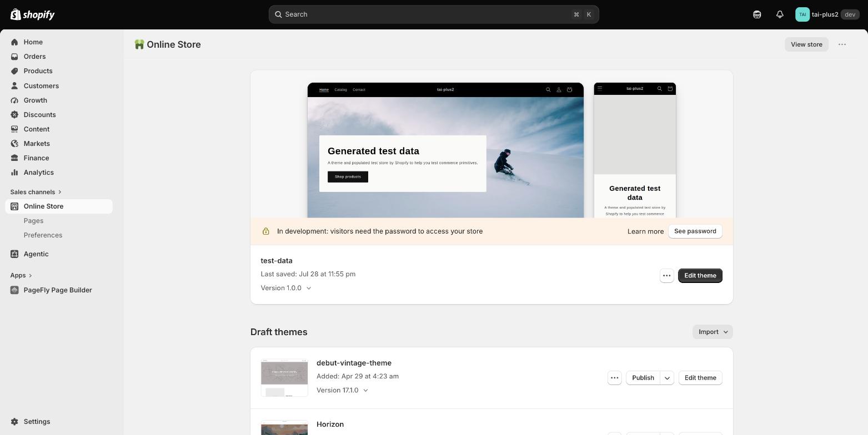Click the Analytics bar chart icon
Screen dimensions: 868x435
point(14,173)
